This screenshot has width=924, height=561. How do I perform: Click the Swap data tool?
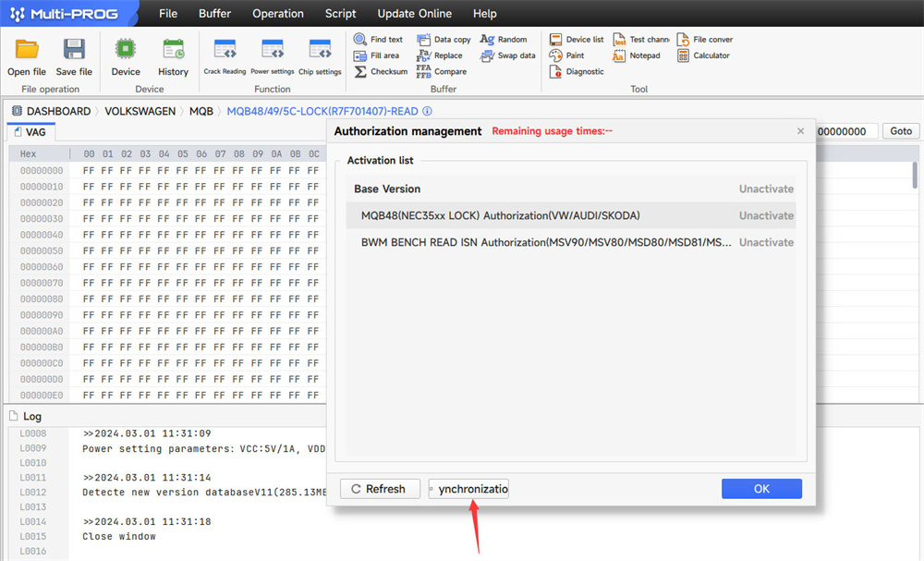point(508,55)
